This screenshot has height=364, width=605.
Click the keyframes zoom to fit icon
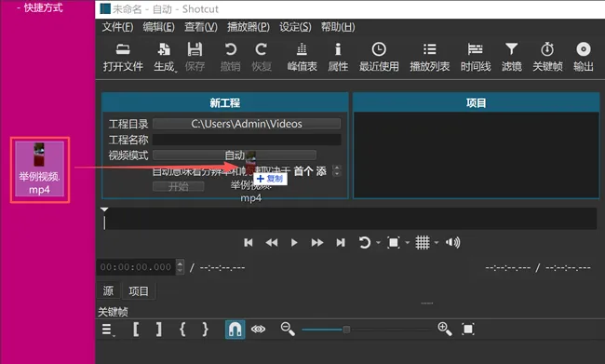click(x=468, y=330)
